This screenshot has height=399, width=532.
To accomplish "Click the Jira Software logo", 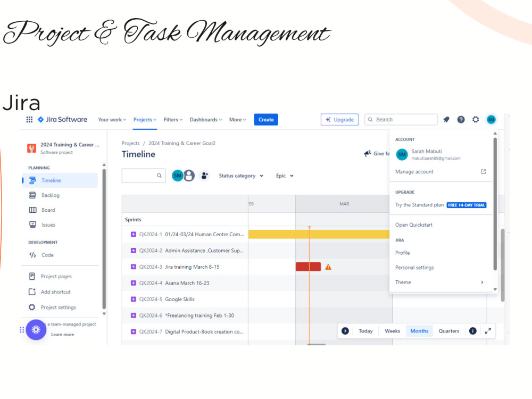I will 62,119.
